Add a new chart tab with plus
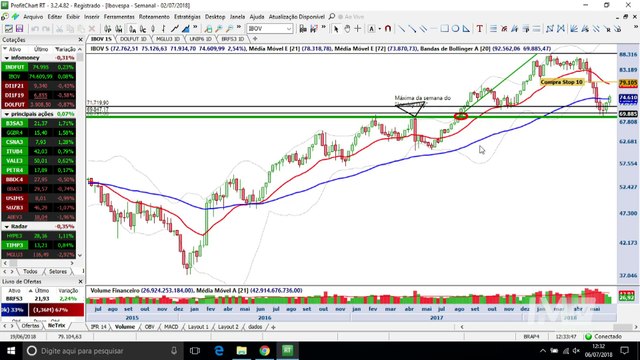 pyautogui.click(x=255, y=39)
